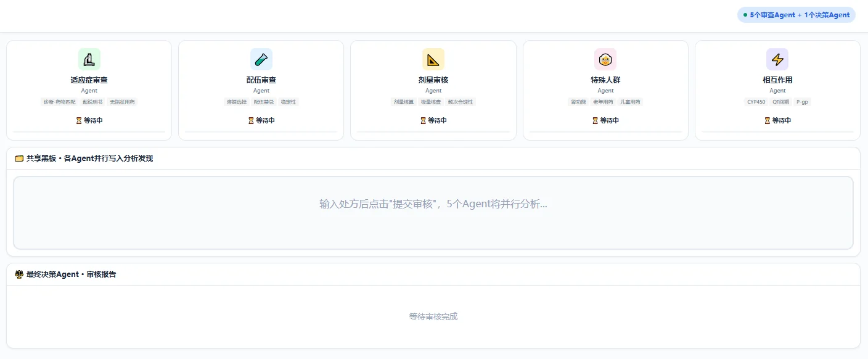
Task: Click Agent subtitle under 适应症审查
Action: [89, 91]
